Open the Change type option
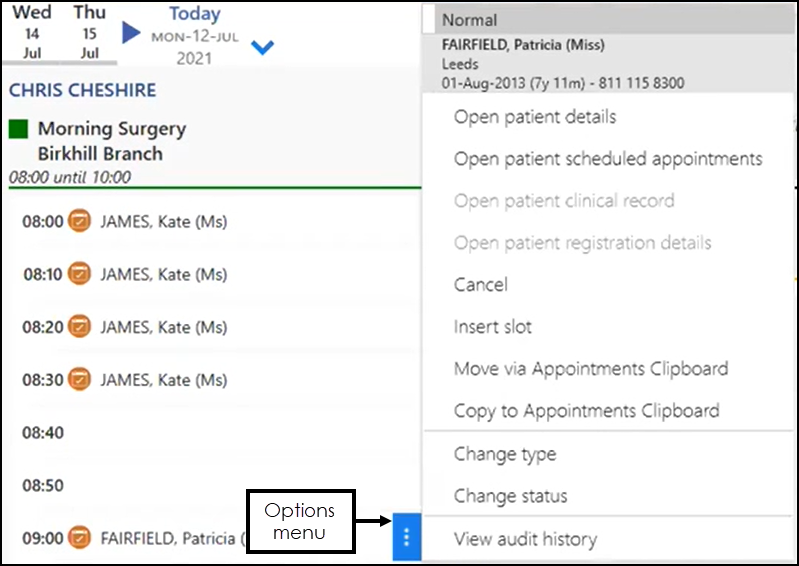This screenshot has height=566, width=799. coord(505,454)
